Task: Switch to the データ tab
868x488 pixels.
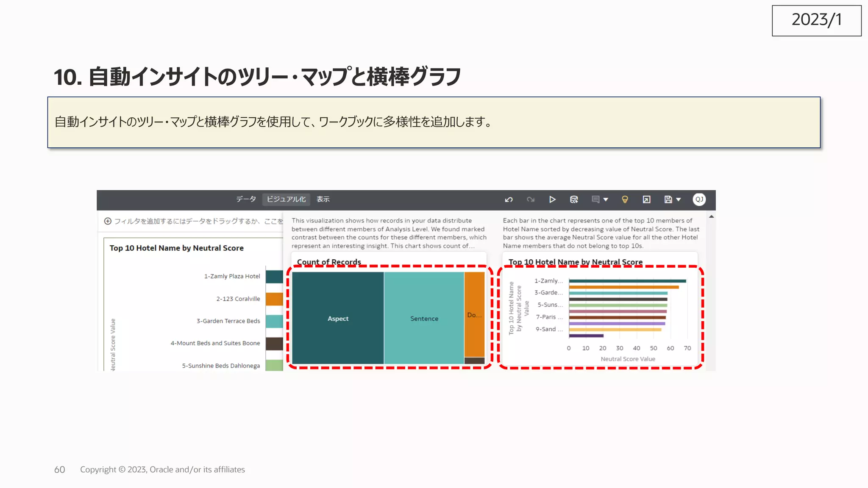Action: (x=246, y=199)
